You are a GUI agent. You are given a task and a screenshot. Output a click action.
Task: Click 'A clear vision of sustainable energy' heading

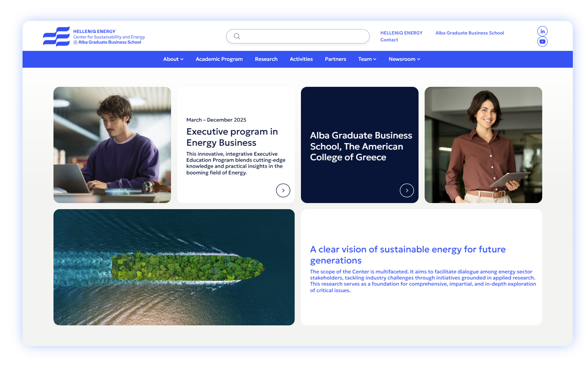pyautogui.click(x=408, y=255)
